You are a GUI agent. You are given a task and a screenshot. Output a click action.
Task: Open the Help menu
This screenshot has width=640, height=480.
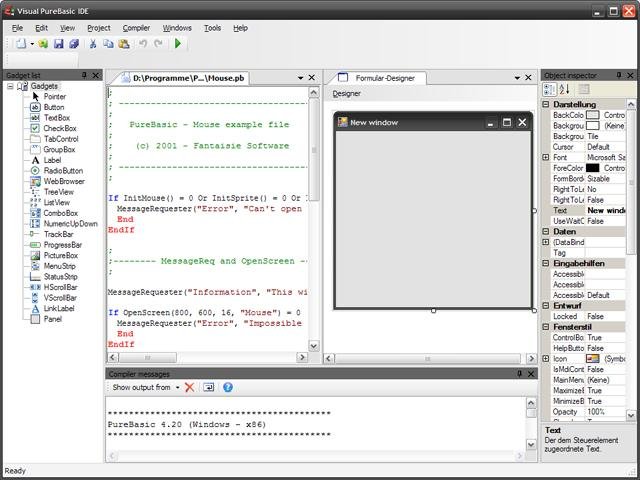coord(240,28)
